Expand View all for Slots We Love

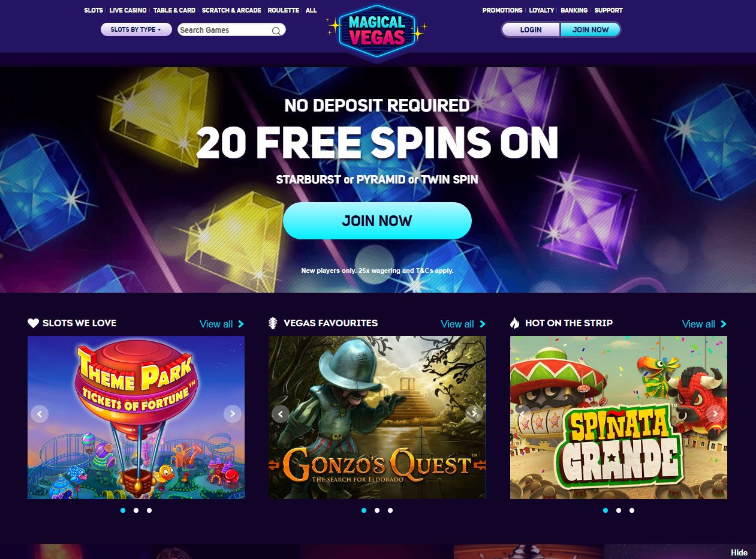pos(222,324)
